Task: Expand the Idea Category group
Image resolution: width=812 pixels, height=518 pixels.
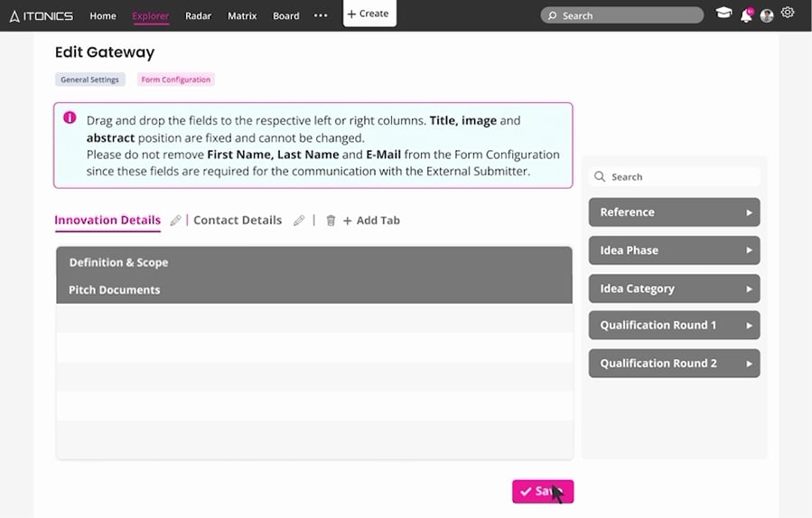Action: (x=674, y=288)
